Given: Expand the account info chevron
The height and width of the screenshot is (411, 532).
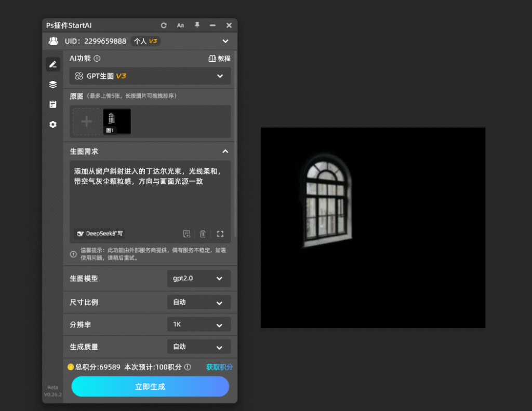Looking at the screenshot, I should [x=225, y=42].
